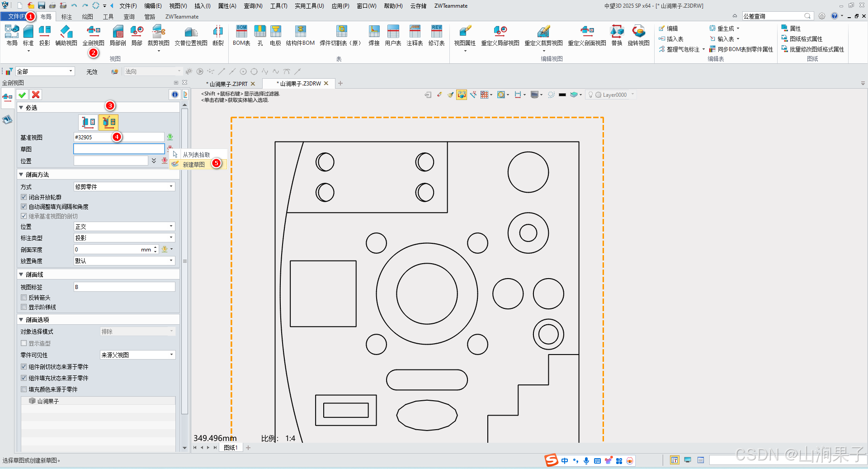
Task: Open the 辅助视图 auxiliary view tool
Action: click(66, 35)
